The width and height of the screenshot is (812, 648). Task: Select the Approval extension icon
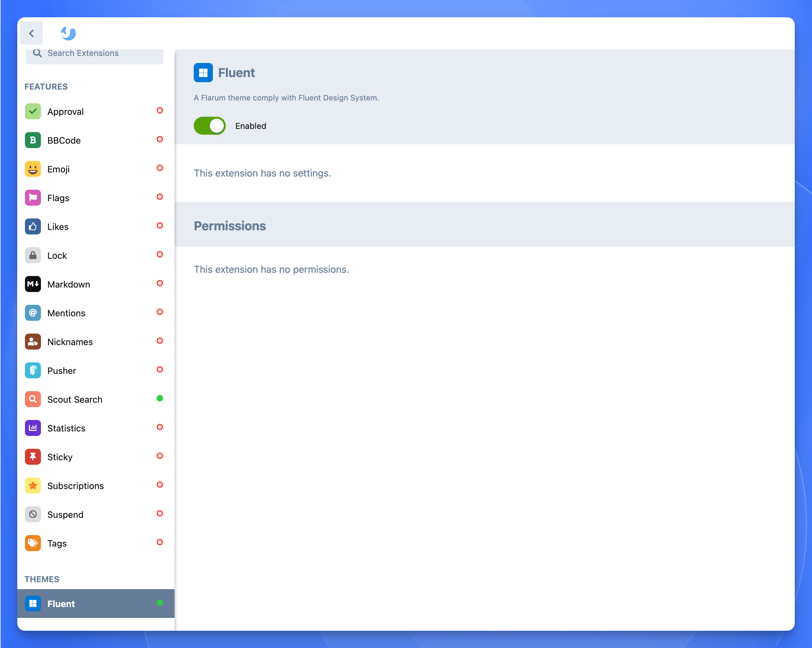(33, 111)
